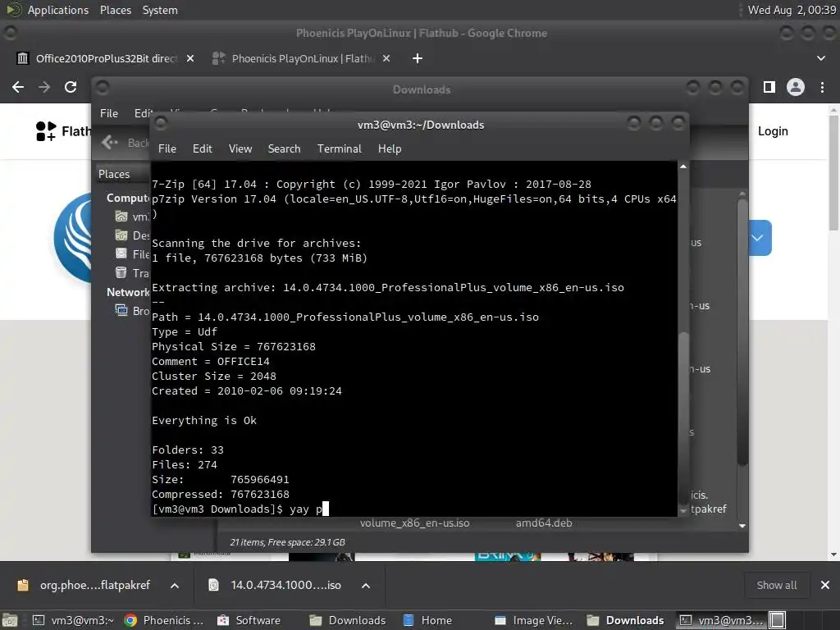The width and height of the screenshot is (840, 630).
Task: Open vm3 home folder in Places sidebar
Action: [x=132, y=217]
